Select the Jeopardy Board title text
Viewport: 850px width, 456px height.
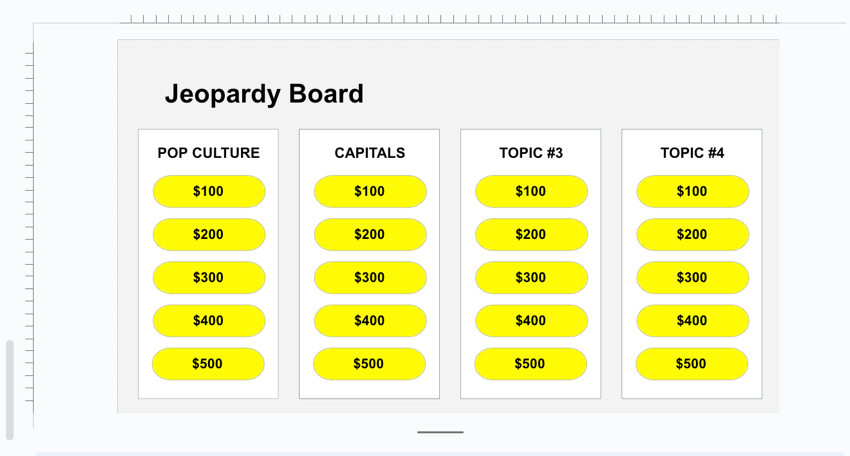coord(264,94)
